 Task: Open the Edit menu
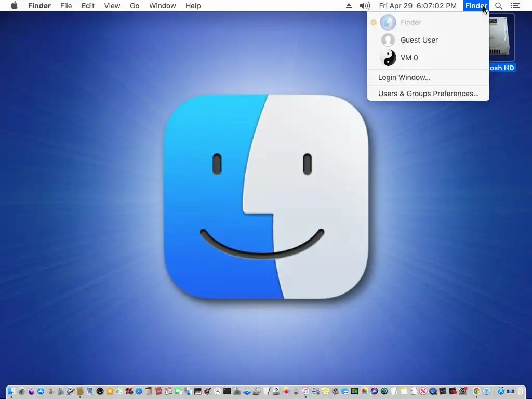88,6
